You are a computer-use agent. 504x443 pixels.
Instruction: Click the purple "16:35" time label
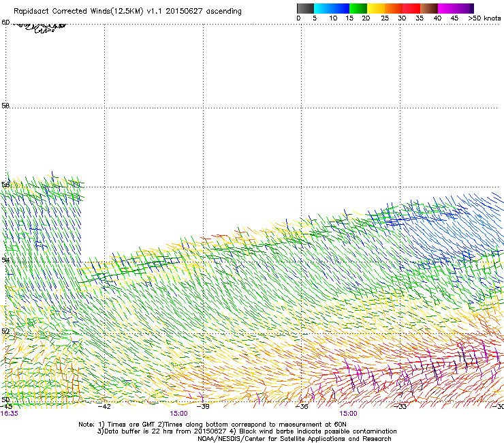point(10,414)
